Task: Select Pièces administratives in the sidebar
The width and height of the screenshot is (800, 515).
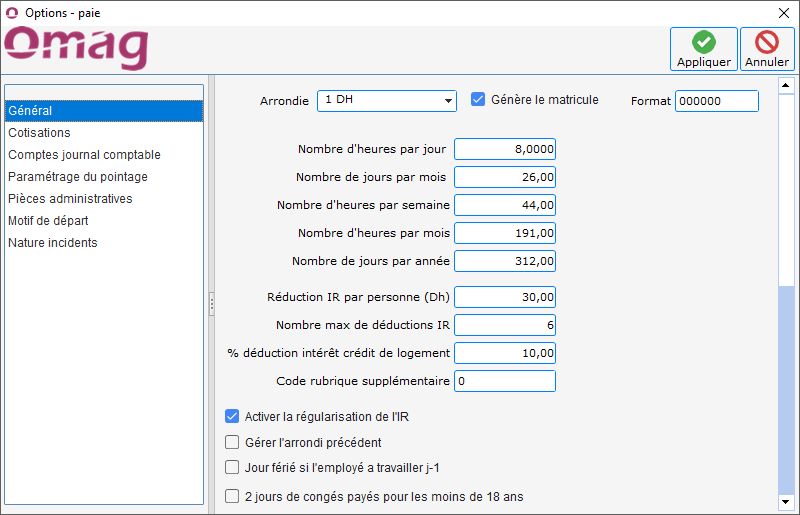Action: [x=70, y=198]
